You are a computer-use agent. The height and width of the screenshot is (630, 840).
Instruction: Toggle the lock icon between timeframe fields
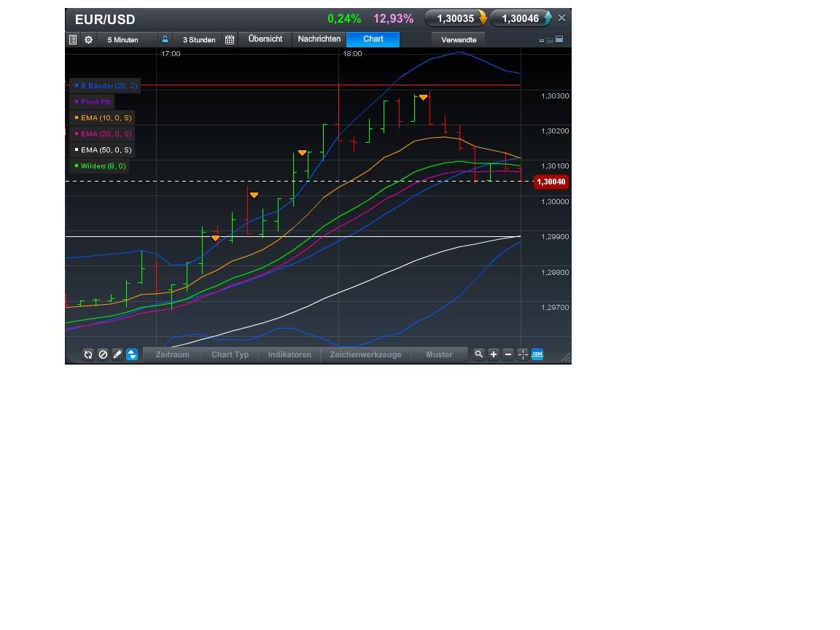tap(165, 39)
